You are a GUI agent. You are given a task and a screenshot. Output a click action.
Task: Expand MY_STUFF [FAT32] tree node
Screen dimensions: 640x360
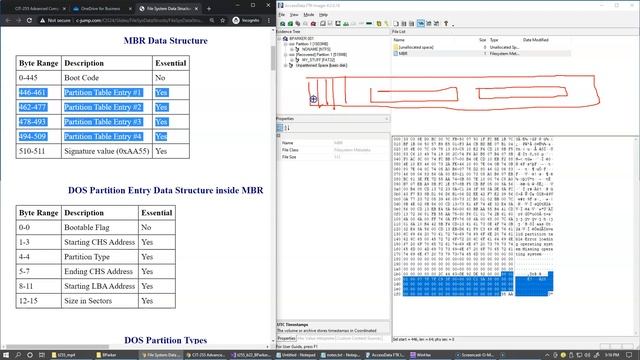pyautogui.click(x=292, y=60)
